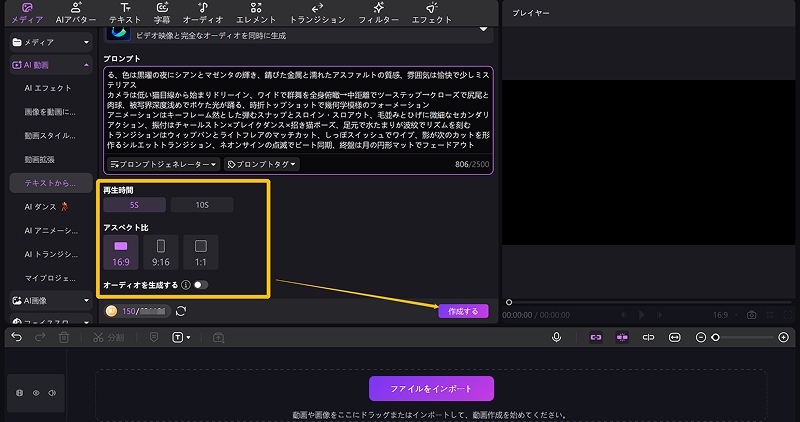Viewport: 800px width, 422px height.
Task: Open the トランジション tab
Action: pyautogui.click(x=317, y=13)
